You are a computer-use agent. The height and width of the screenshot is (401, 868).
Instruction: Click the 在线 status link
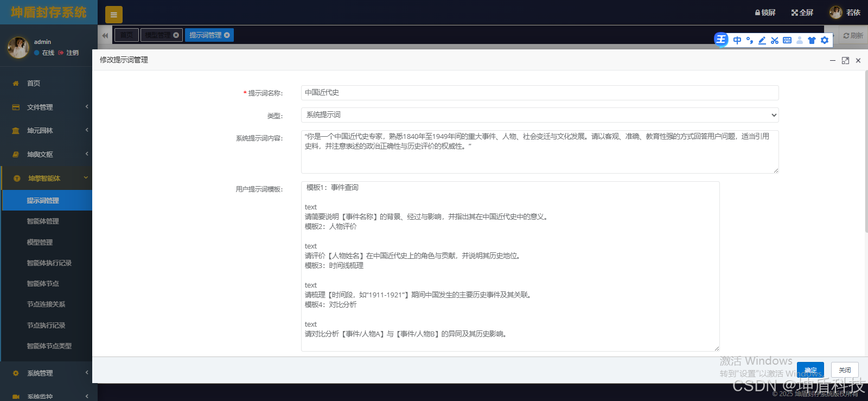tap(44, 53)
